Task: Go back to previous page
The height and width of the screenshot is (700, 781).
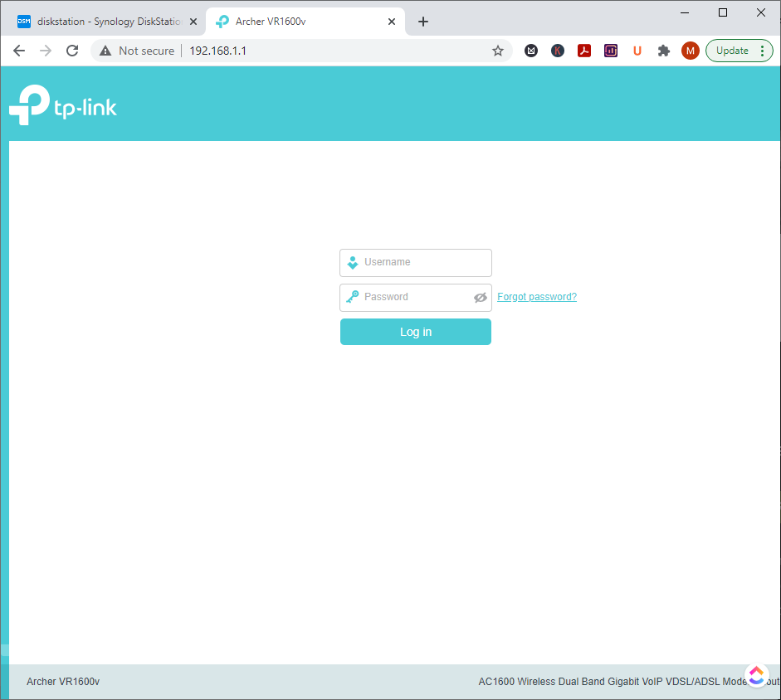Action: (x=19, y=51)
